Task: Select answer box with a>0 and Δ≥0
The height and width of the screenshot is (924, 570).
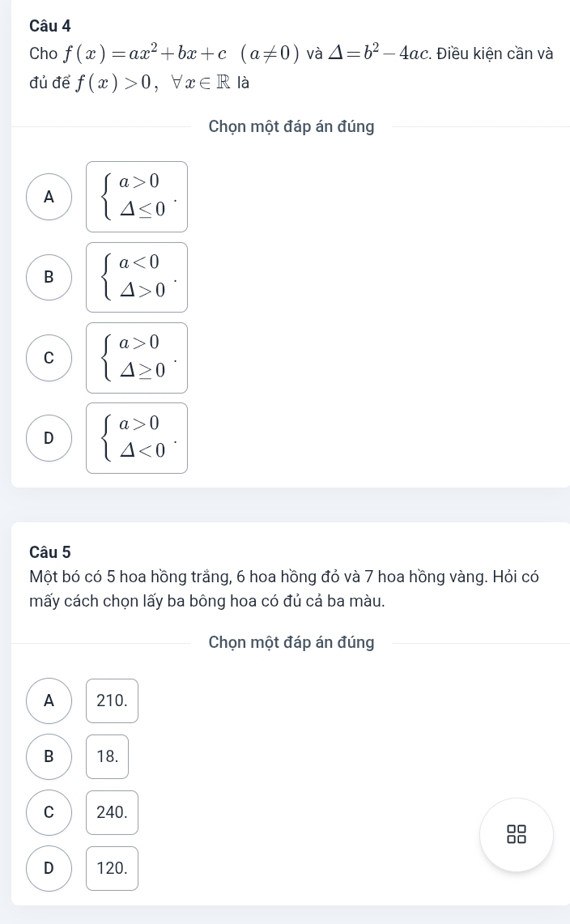Action: (x=137, y=357)
